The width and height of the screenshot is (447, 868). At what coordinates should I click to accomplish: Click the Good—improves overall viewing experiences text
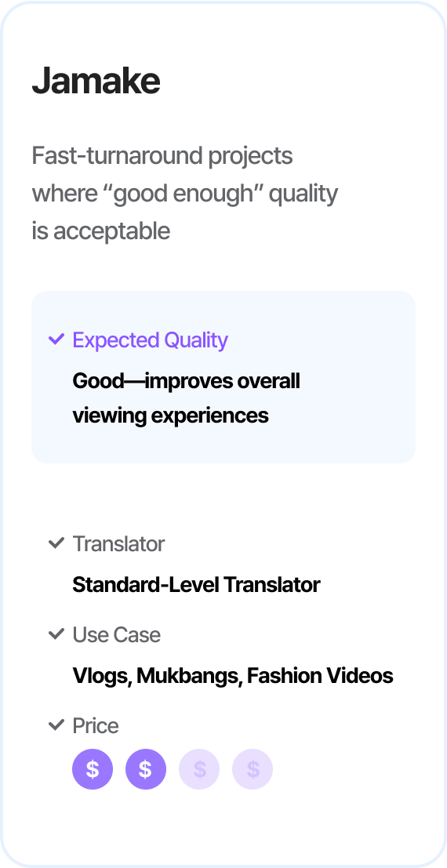coord(186,398)
